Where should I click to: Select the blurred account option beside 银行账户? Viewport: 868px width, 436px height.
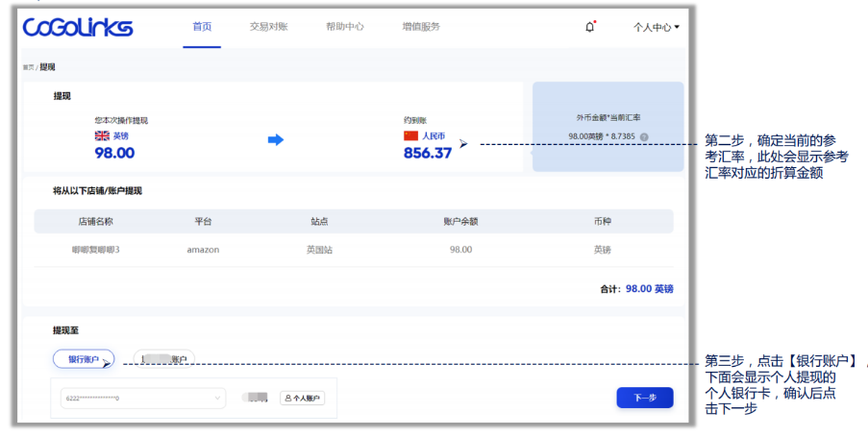163,359
